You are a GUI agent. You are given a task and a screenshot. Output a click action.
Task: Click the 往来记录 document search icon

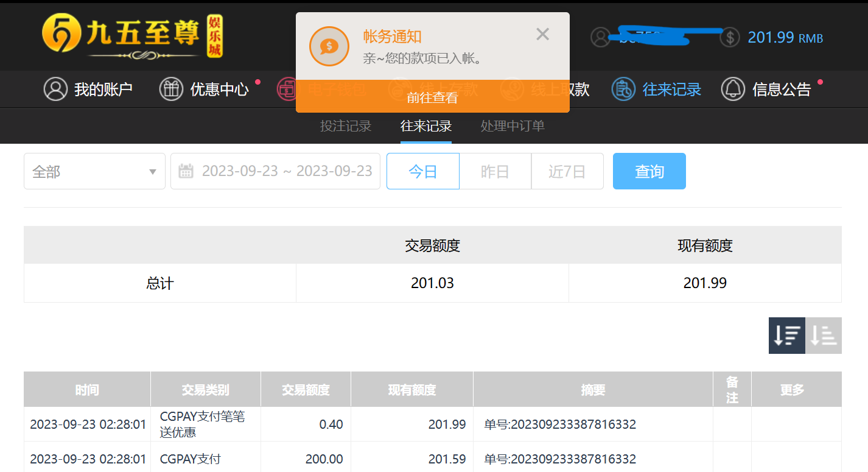[x=623, y=89]
